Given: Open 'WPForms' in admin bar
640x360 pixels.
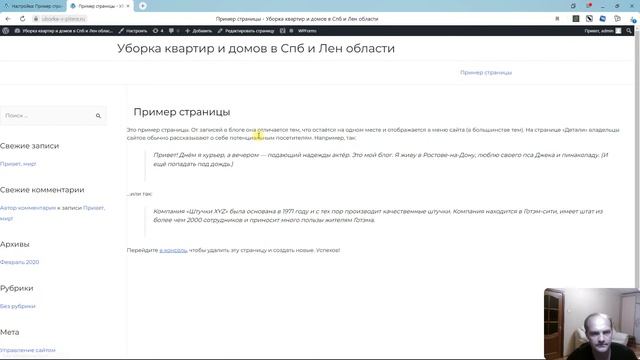Looking at the screenshot, I should (307, 31).
